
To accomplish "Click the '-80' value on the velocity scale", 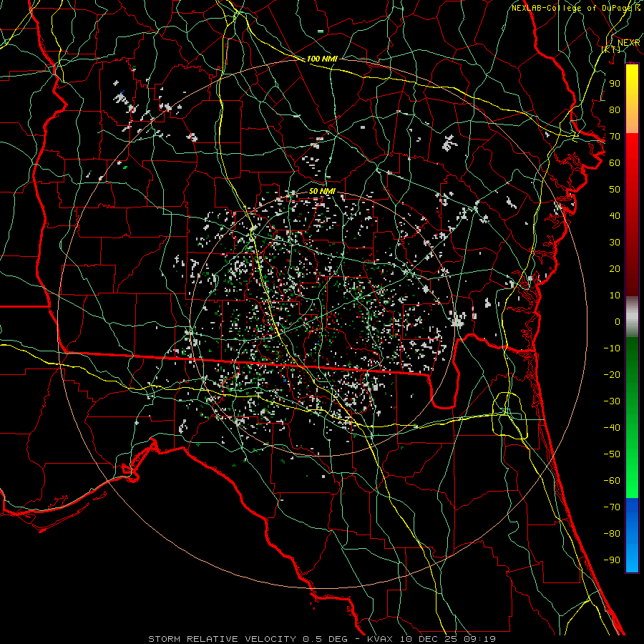I will [x=612, y=534].
